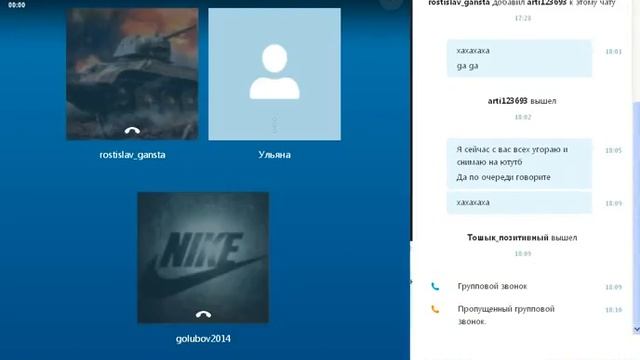
Task: Click the 'ga ga' chat message
Action: [467, 66]
